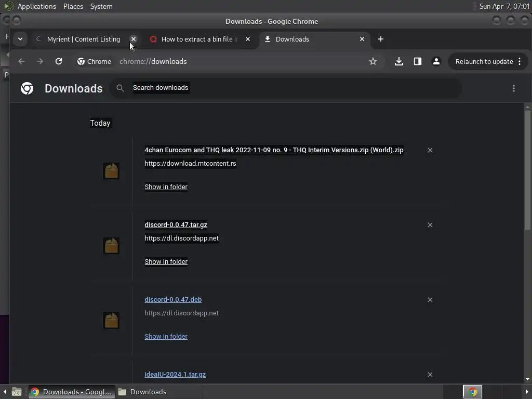
Task: Click dl.discordapp.net URL under discord tar.gz
Action: [x=181, y=238]
